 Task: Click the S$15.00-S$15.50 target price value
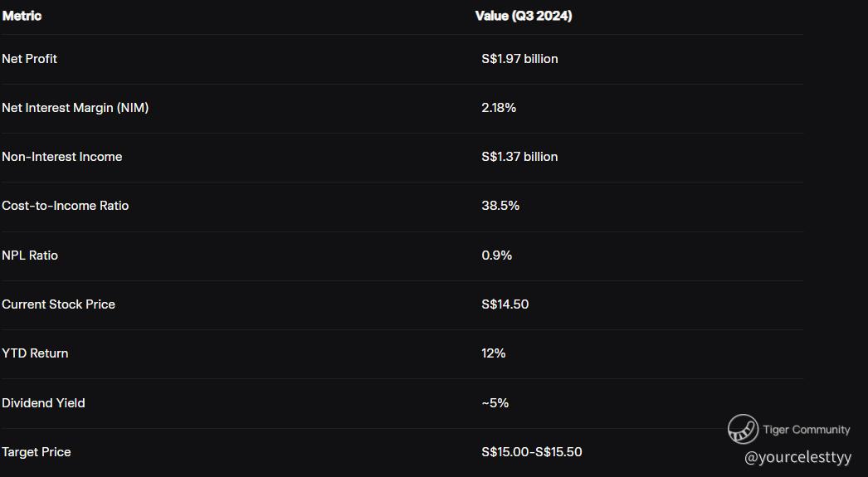pyautogui.click(x=531, y=452)
